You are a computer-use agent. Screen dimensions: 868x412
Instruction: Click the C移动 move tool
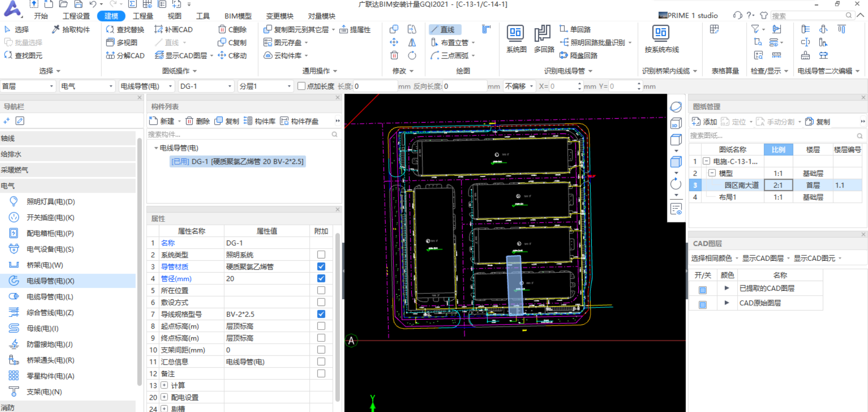(232, 56)
